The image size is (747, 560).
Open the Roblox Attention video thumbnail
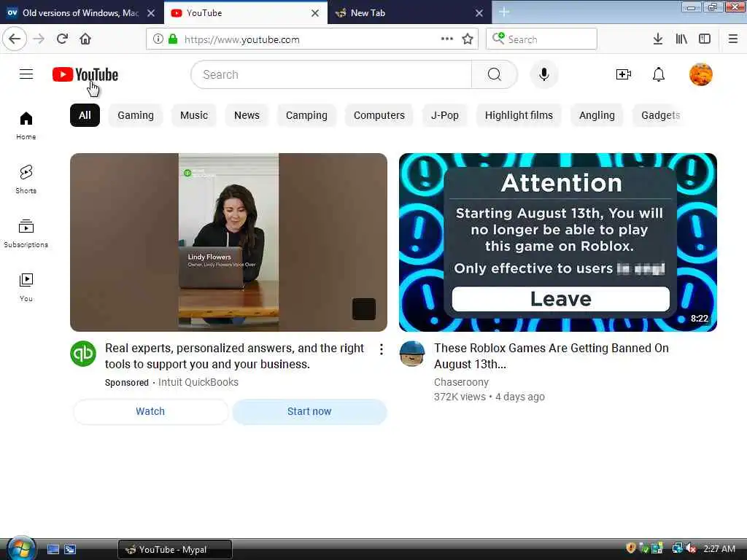click(558, 242)
